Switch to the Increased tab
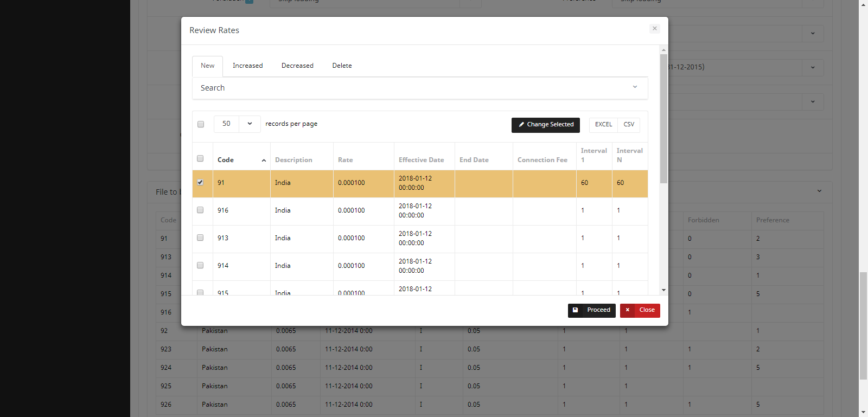The width and height of the screenshot is (868, 417). point(247,66)
